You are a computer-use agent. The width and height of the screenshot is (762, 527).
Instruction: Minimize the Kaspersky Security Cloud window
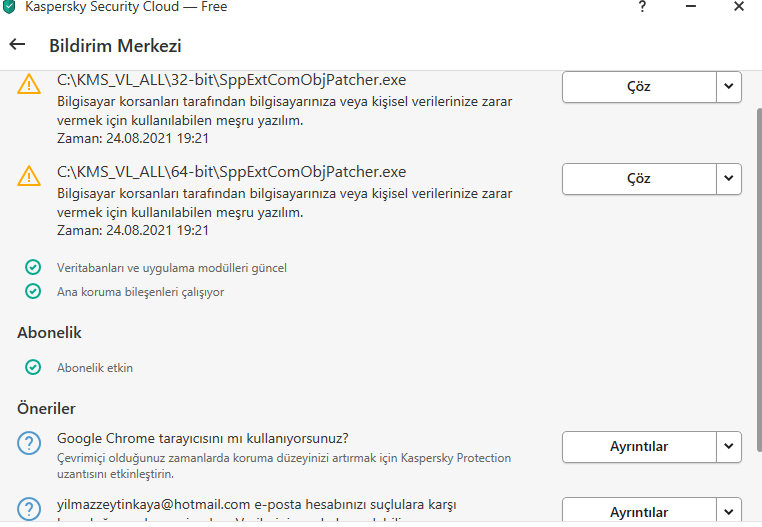(691, 7)
